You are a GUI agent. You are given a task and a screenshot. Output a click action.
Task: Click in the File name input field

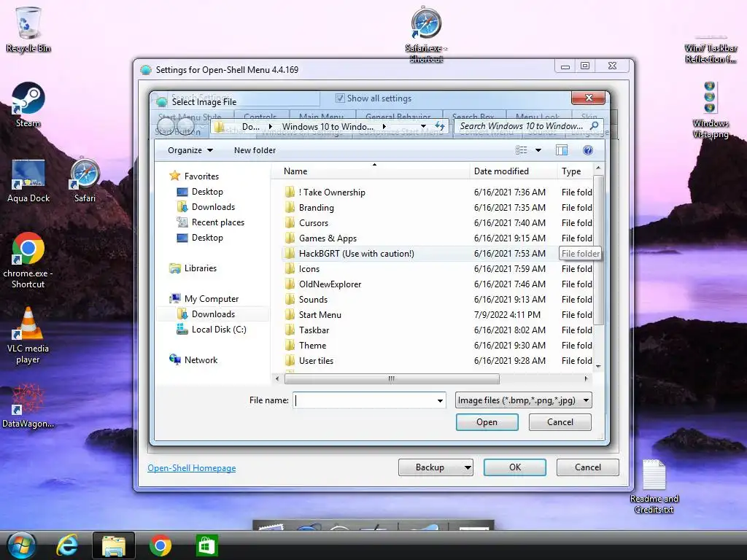pos(365,400)
